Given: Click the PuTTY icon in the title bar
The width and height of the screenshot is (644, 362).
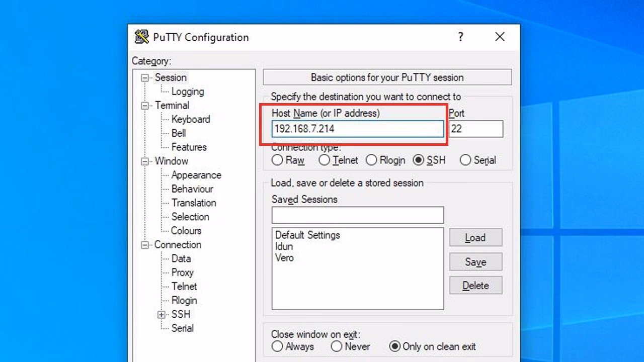Looking at the screenshot, I should point(142,37).
